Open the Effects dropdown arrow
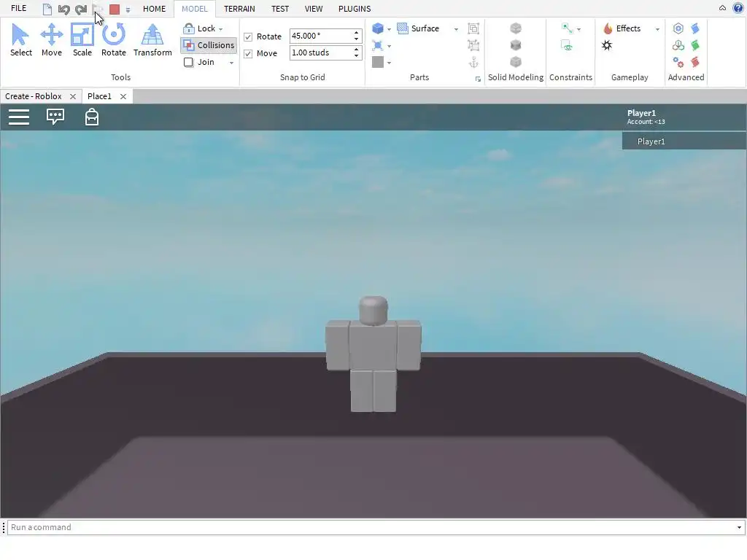747x560 pixels. (x=657, y=29)
